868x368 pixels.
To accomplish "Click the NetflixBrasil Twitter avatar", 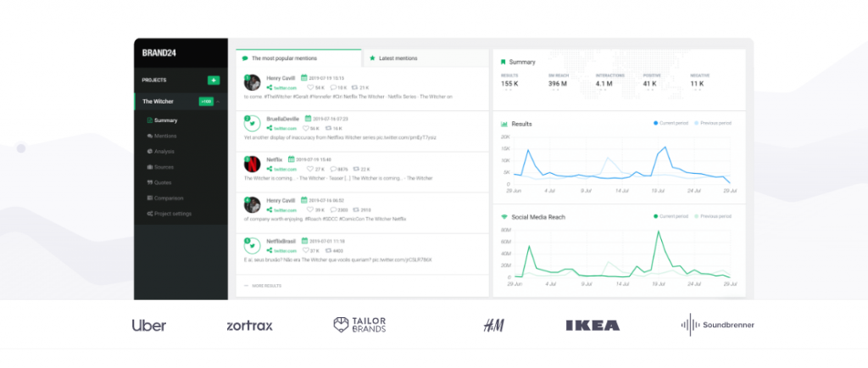I will tap(253, 245).
